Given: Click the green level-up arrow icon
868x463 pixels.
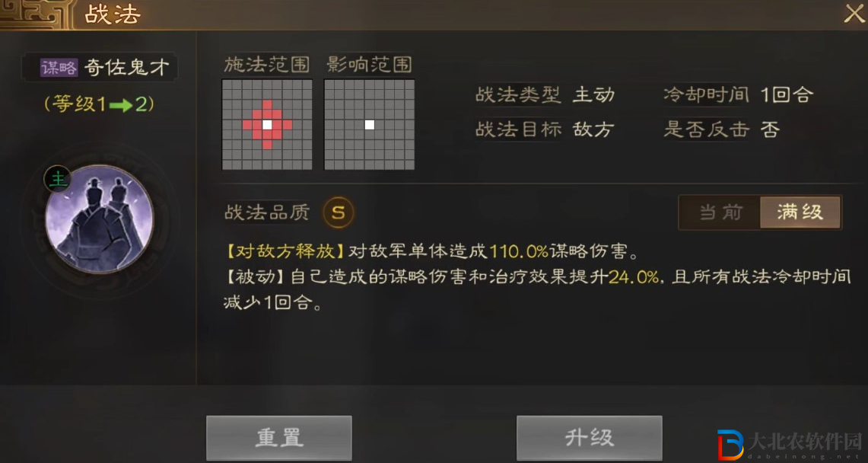Looking at the screenshot, I should click(x=121, y=105).
